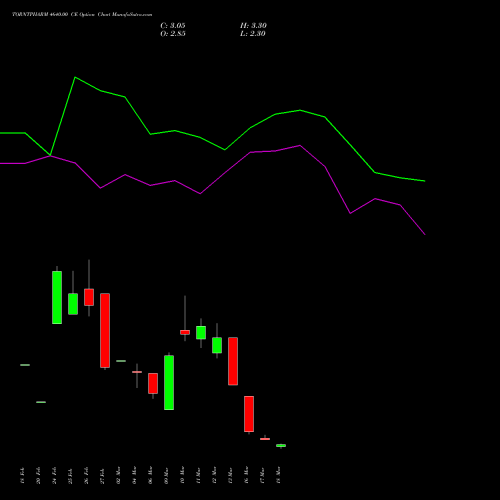Click the 18 Mar date label
Image resolution: width=500 pixels, height=500 pixels.
coord(278,475)
